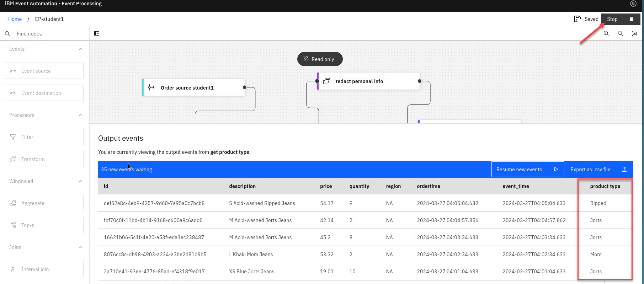The height and width of the screenshot is (284, 644).
Task: Export output events as .csv file
Action: pyautogui.click(x=598, y=170)
